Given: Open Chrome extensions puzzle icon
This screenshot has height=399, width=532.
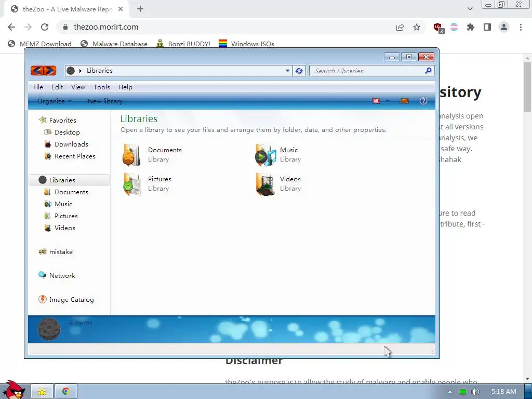Looking at the screenshot, I should pos(471,27).
